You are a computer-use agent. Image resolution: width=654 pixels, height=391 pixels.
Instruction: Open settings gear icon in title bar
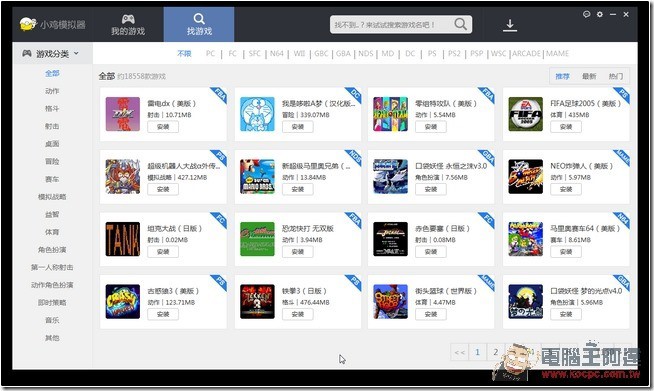tap(600, 14)
